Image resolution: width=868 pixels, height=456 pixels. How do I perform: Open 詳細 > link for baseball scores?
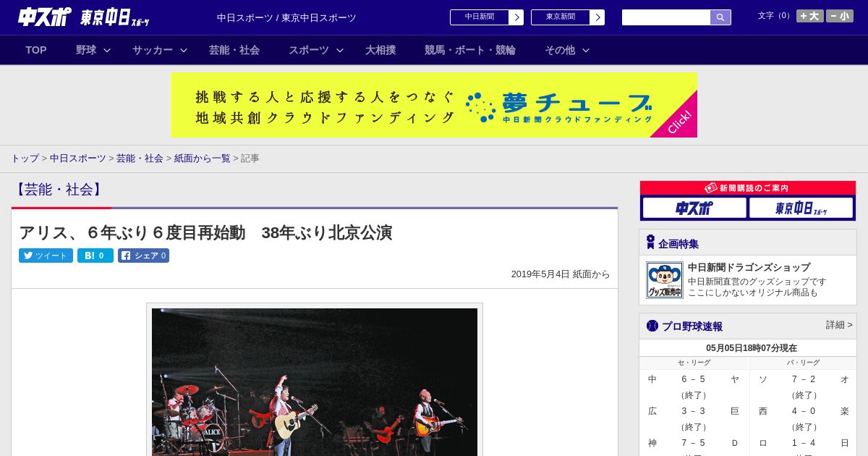pyautogui.click(x=839, y=325)
